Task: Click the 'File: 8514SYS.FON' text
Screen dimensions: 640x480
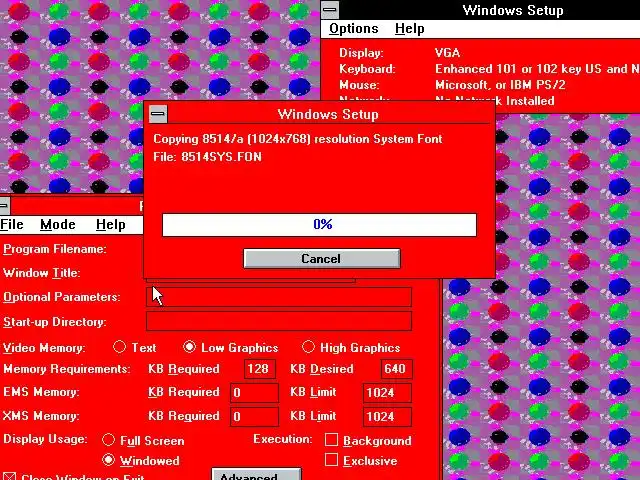Action: pos(207,157)
